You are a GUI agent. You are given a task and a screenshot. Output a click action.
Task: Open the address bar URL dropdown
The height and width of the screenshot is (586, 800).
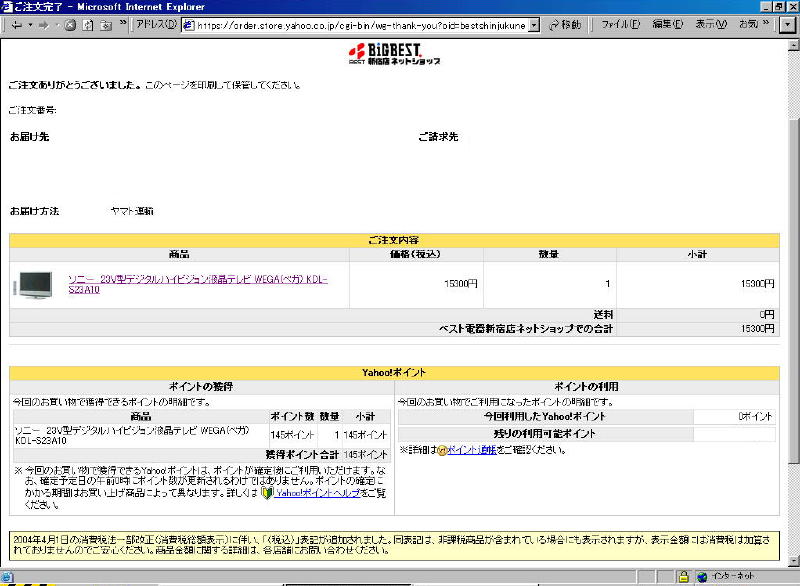tap(534, 25)
